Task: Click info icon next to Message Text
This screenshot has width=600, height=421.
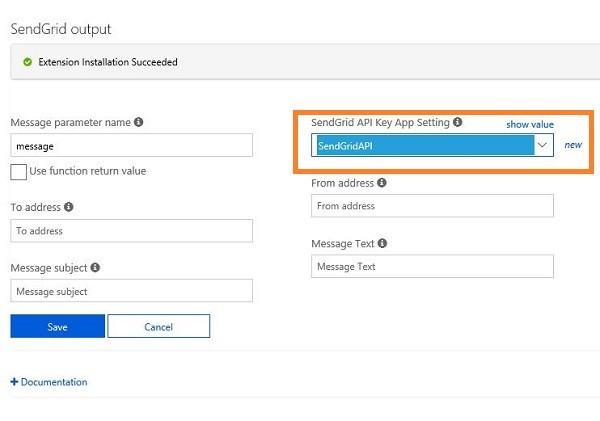Action: pyautogui.click(x=384, y=243)
